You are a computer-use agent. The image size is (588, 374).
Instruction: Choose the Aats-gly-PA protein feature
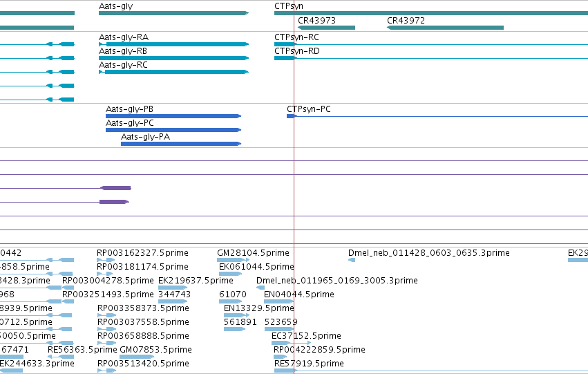tap(181, 144)
